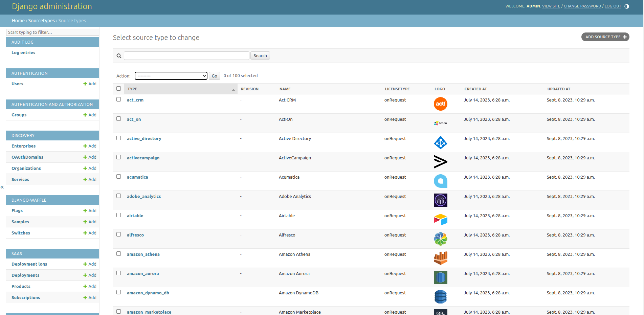Image resolution: width=644 pixels, height=315 pixels.
Task: Click the Amazon DynamoDB logo
Action: point(440,297)
